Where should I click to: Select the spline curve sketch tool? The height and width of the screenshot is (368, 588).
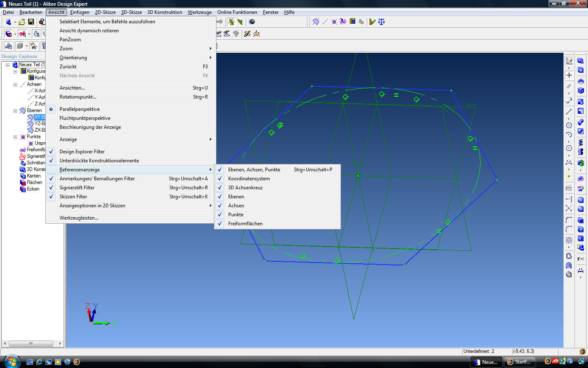(569, 162)
